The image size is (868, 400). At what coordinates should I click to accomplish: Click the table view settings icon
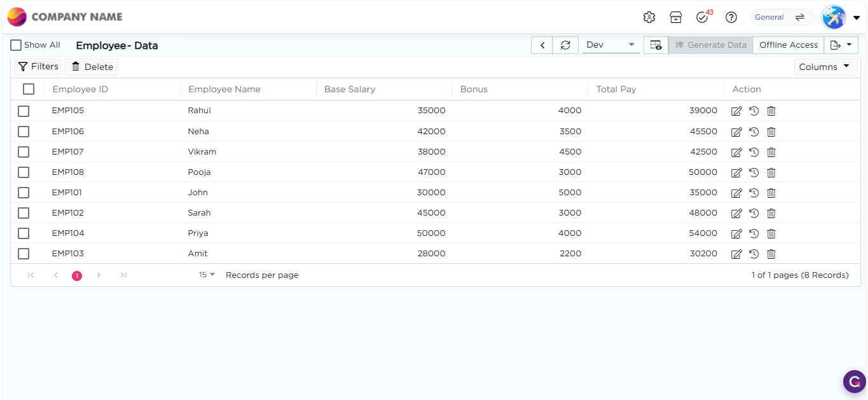656,45
